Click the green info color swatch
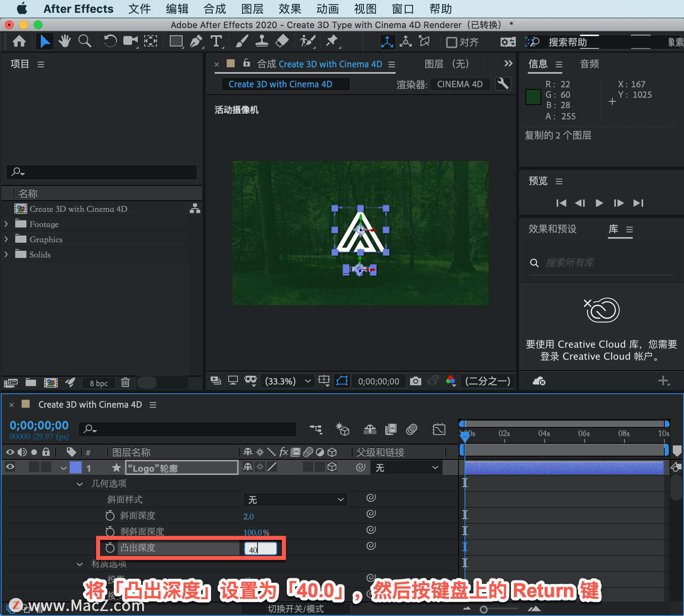The image size is (684, 616). [533, 97]
